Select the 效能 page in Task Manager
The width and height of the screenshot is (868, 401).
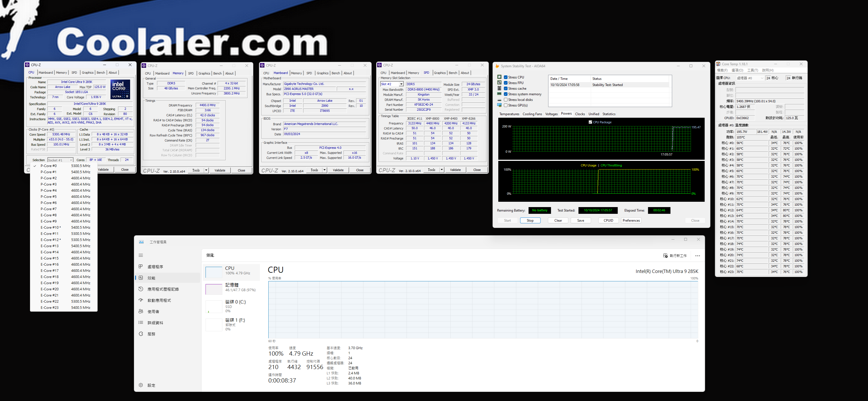(167, 278)
